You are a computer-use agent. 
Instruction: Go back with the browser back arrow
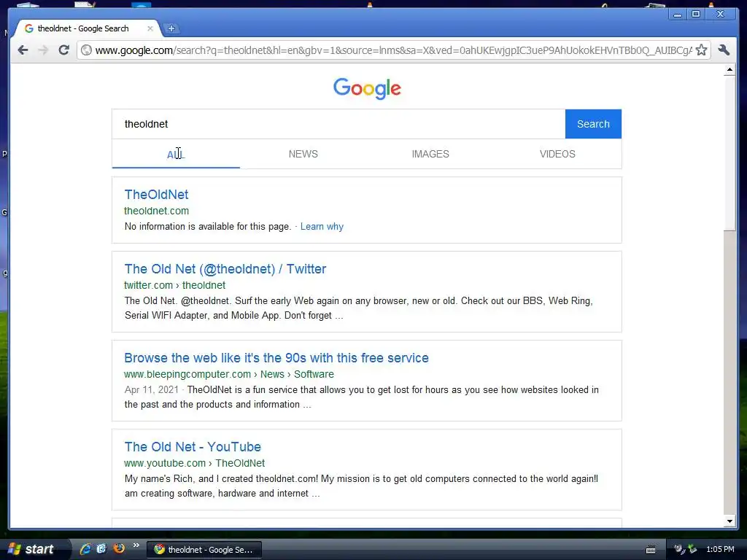tap(23, 50)
